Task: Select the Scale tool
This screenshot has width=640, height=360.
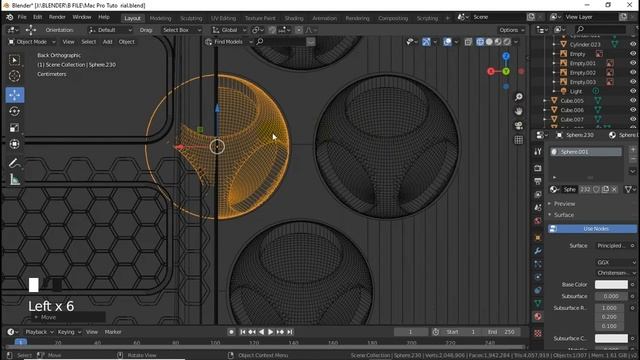Action: point(15,128)
